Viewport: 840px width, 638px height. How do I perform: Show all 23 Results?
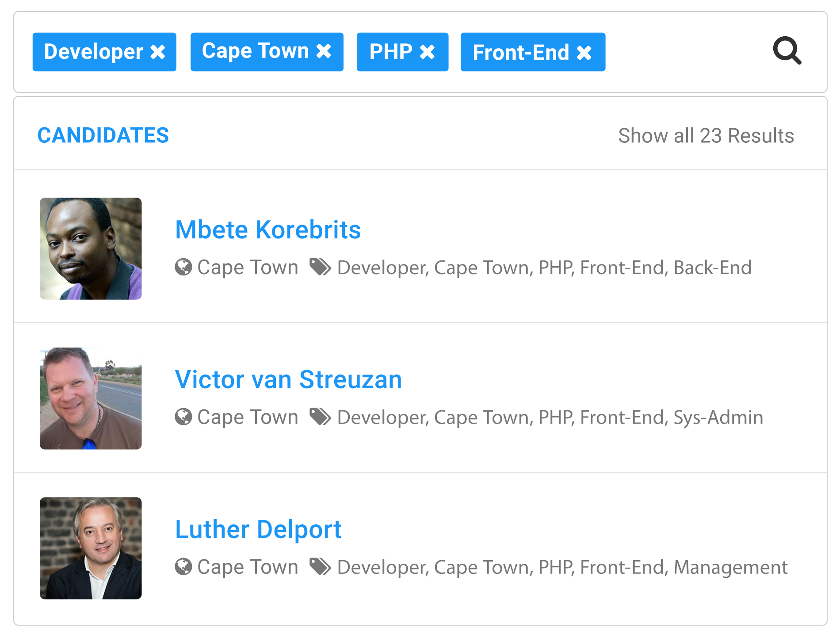[706, 136]
